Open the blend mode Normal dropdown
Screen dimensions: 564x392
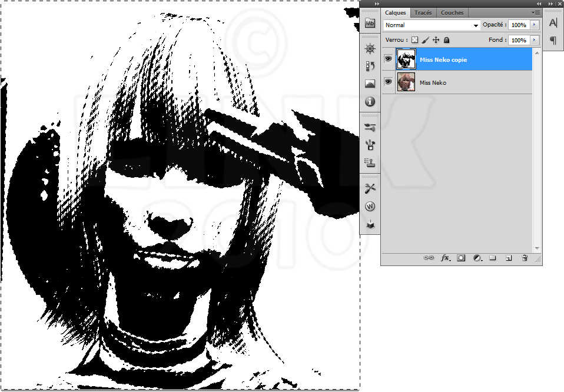click(x=432, y=25)
